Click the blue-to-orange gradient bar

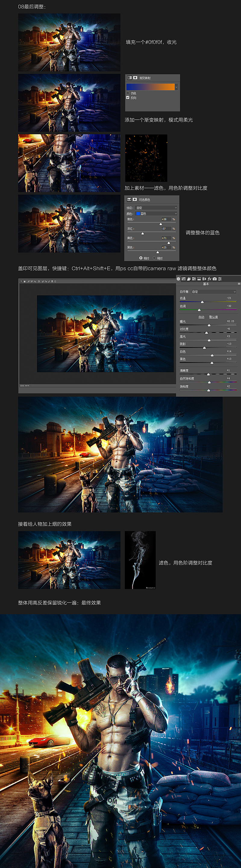(x=150, y=87)
